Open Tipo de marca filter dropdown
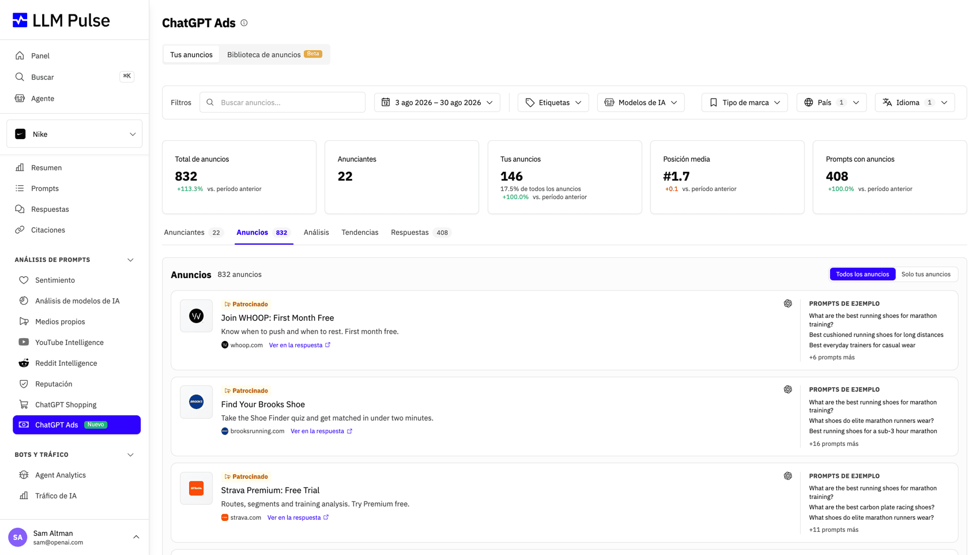 click(744, 103)
